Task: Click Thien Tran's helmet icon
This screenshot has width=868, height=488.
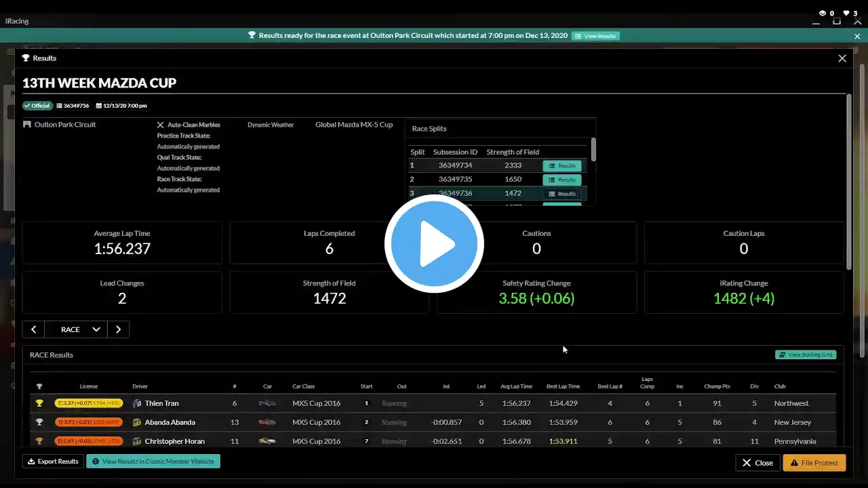Action: pyautogui.click(x=137, y=403)
